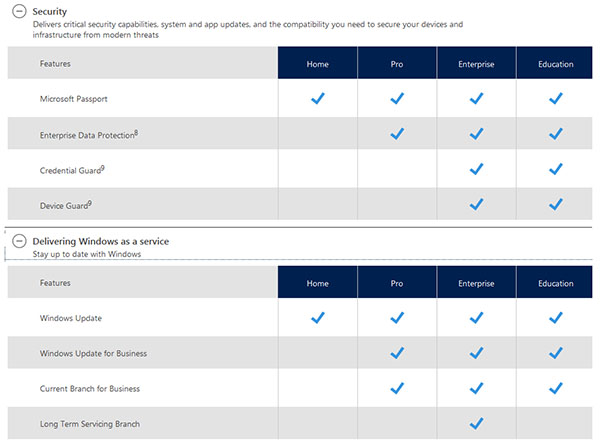
Task: Select Education header in Windows service table
Action: coord(556,283)
